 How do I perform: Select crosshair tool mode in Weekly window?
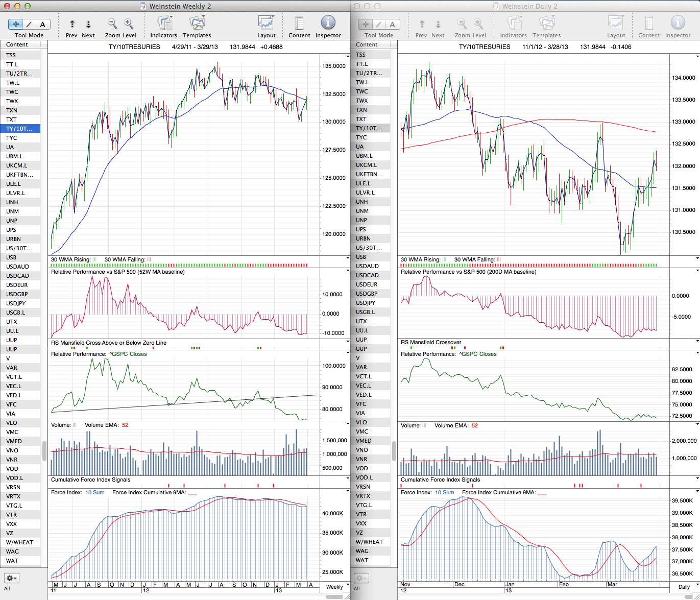pyautogui.click(x=16, y=25)
